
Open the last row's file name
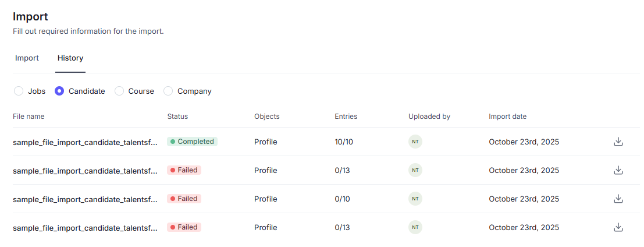coord(85,227)
